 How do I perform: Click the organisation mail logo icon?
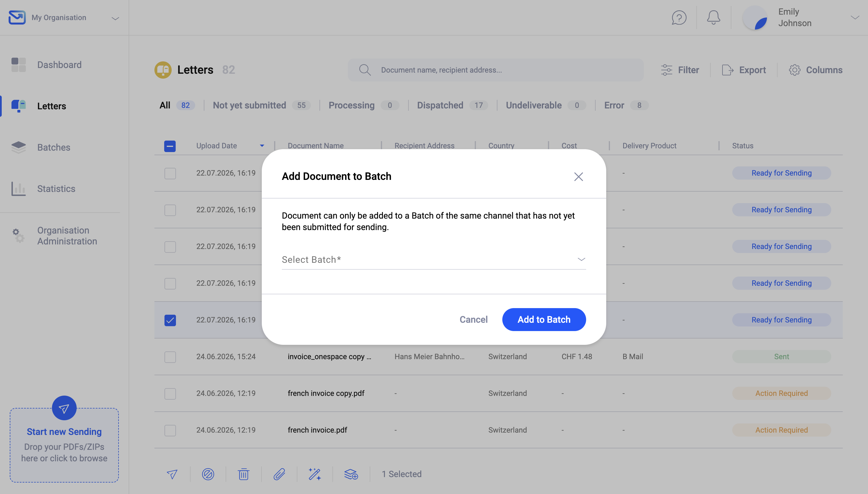tap(17, 17)
